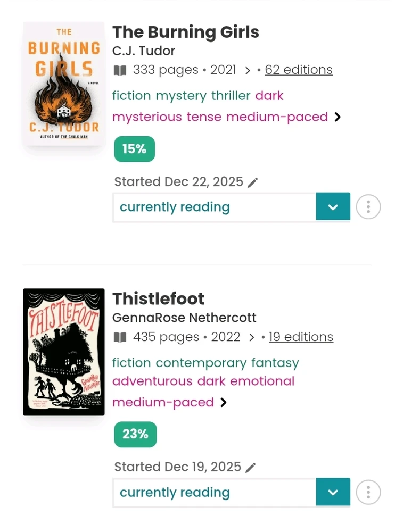Open the Thistlefoot cover image
Image resolution: width=395 pixels, height=532 pixels.
coord(64,352)
